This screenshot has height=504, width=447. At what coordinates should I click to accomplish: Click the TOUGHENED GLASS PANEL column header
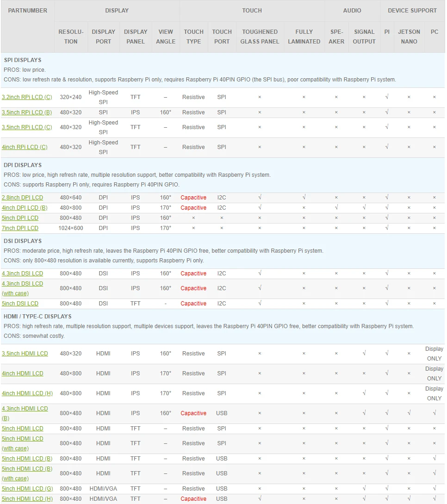point(260,37)
